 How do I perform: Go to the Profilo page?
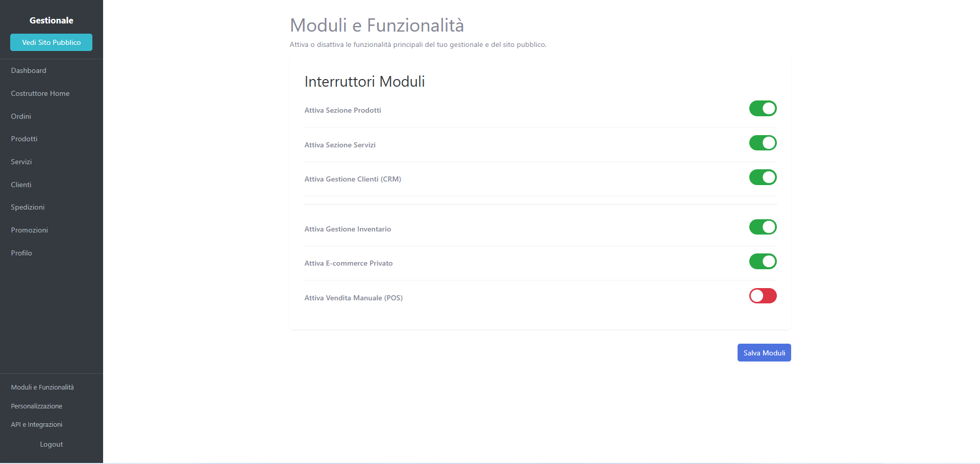tap(21, 253)
